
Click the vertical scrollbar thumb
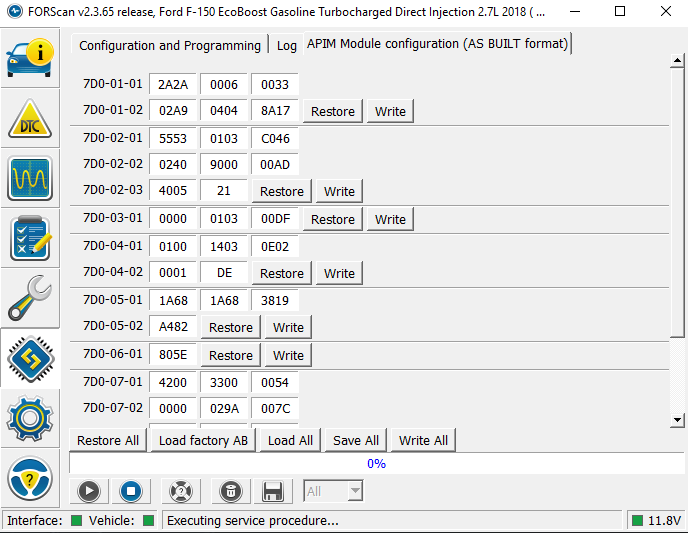pyautogui.click(x=677, y=203)
